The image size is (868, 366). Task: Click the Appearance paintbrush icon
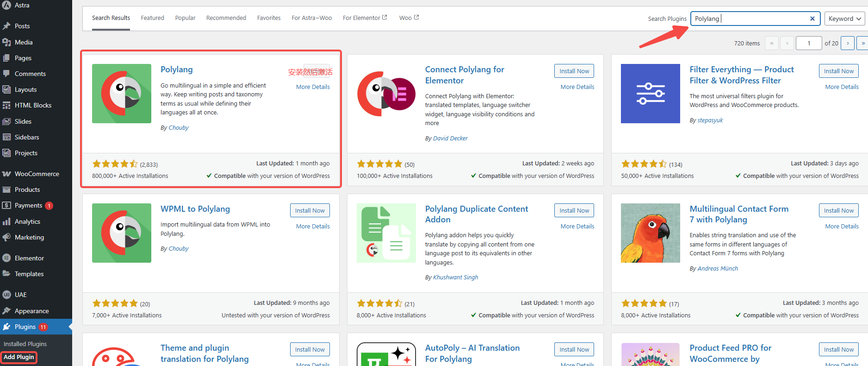(6, 311)
